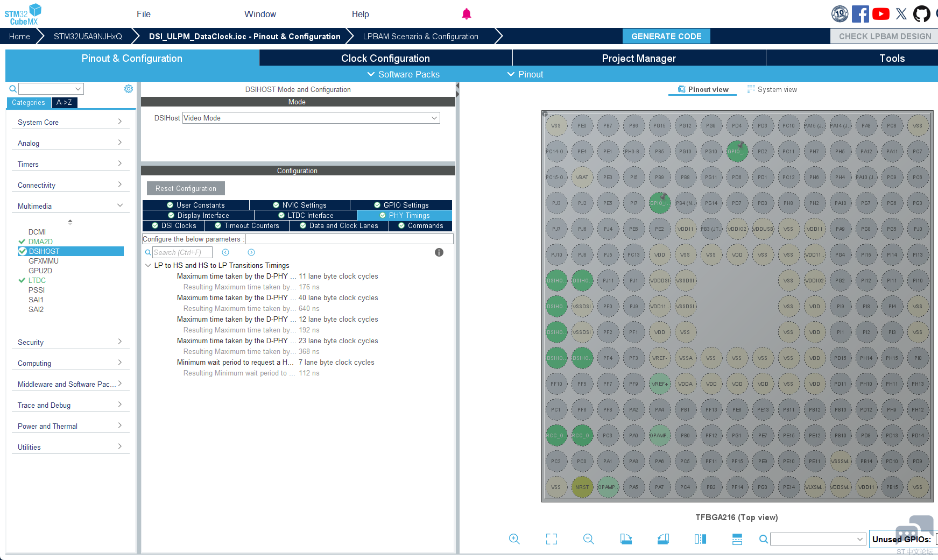Expand the Timers category

point(70,164)
